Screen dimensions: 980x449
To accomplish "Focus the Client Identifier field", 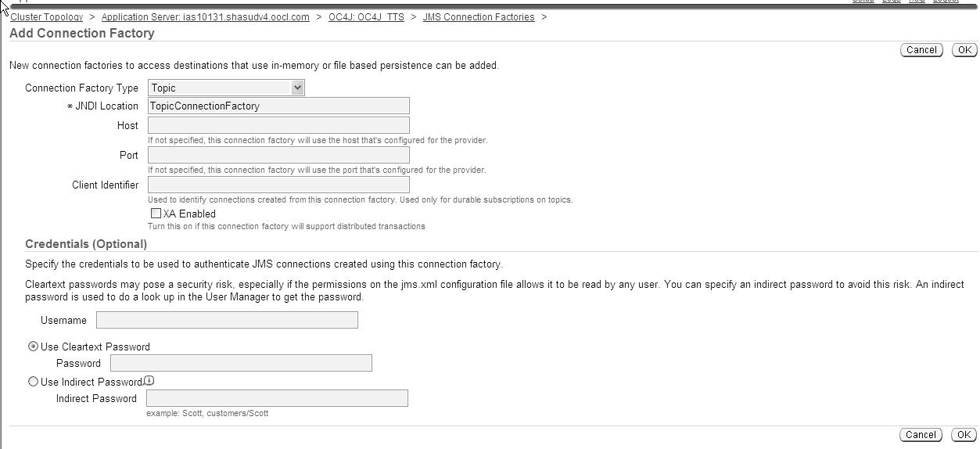I will point(278,185).
